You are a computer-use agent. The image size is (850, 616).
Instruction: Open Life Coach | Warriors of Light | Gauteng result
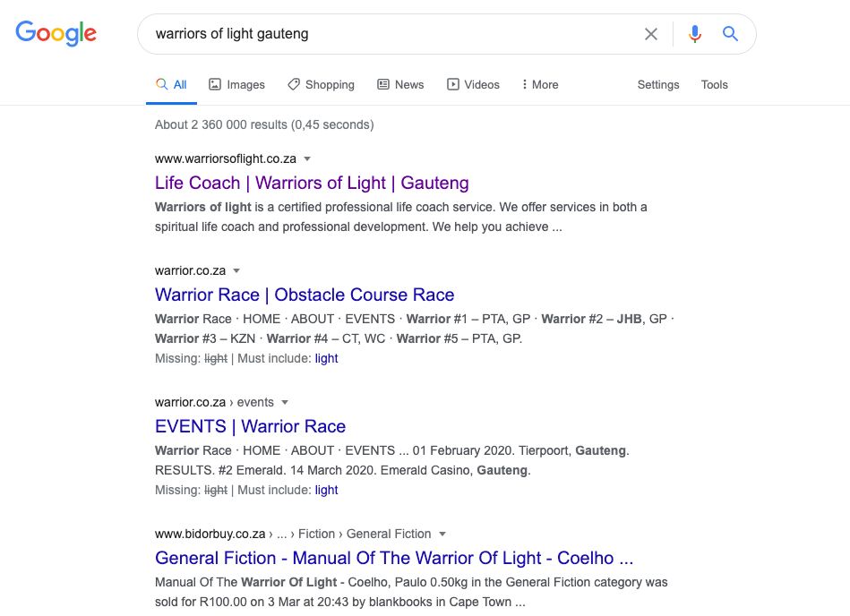point(312,184)
